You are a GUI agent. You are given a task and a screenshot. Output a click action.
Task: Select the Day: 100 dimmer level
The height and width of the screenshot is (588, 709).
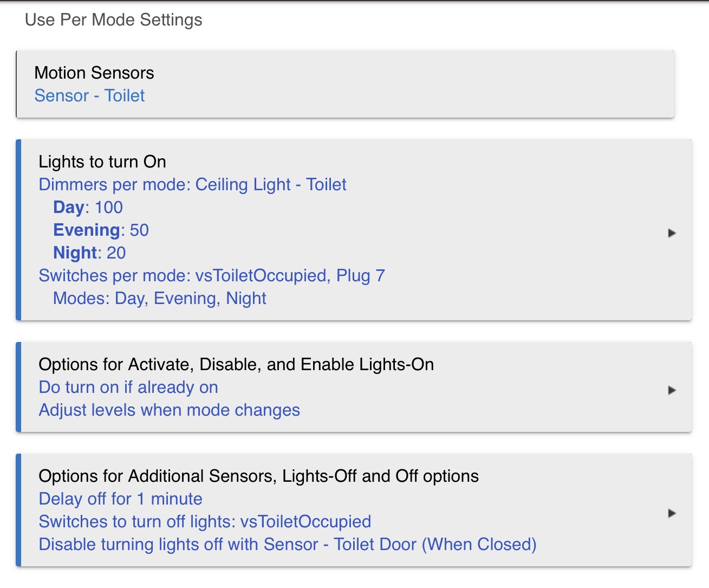[88, 207]
